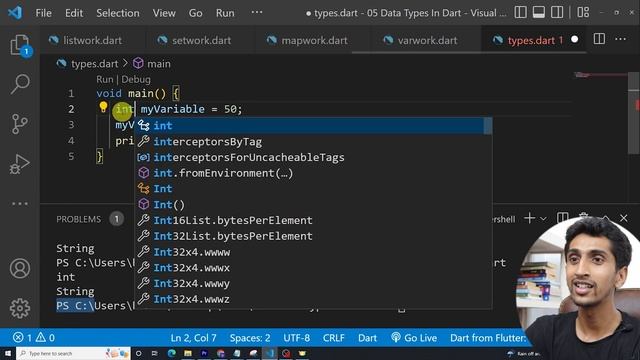The height and width of the screenshot is (360, 640).
Task: Pick Int16List.bytesPerElement suggestion
Action: 313,220
